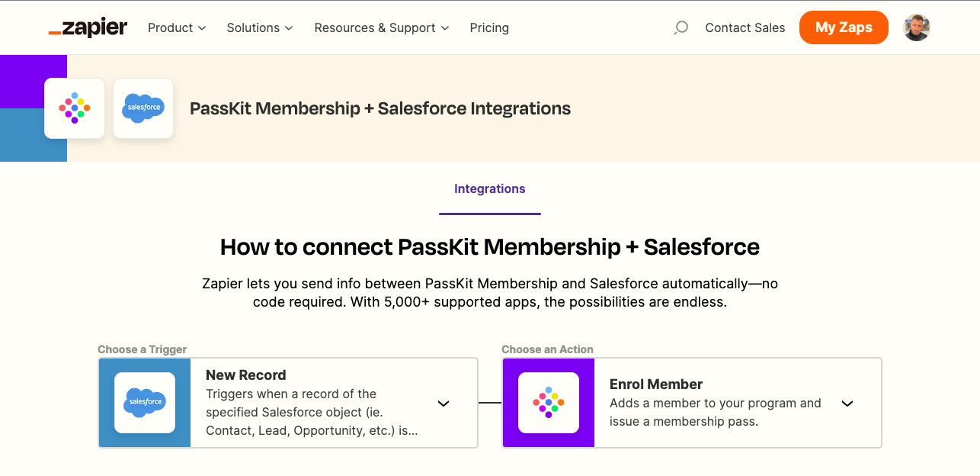Click the My Zaps button
980x476 pixels.
(843, 27)
